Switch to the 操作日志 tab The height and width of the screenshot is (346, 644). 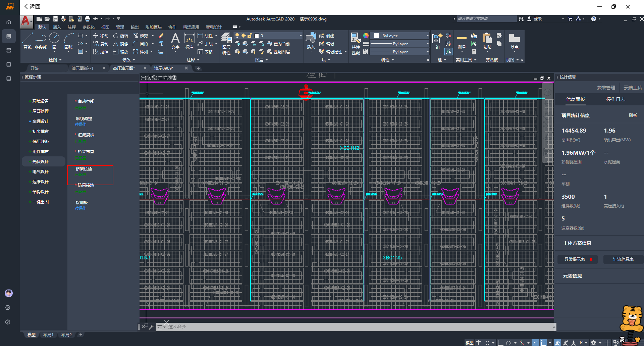tap(615, 99)
